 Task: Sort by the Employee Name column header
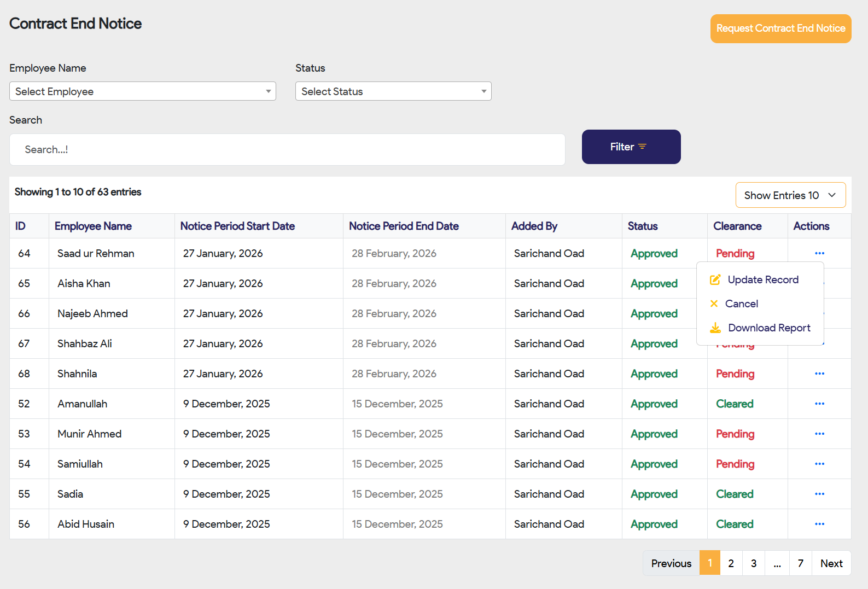(x=93, y=226)
